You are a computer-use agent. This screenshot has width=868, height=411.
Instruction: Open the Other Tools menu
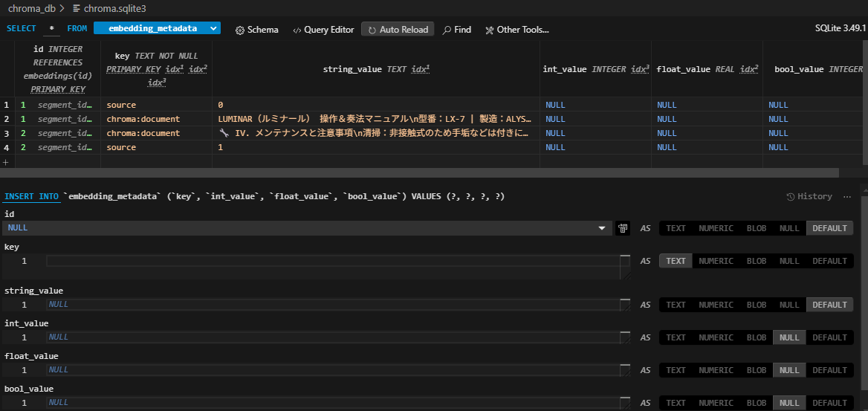[x=516, y=30]
